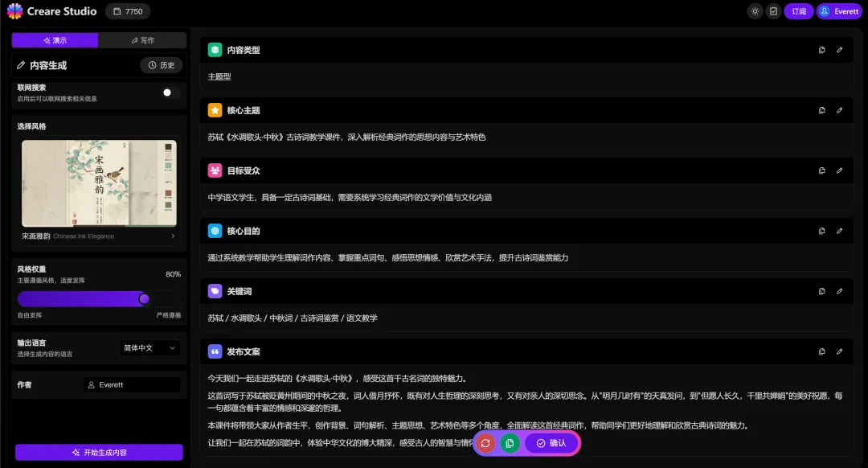Edit the 关键词 section
The image size is (868, 468).
click(840, 291)
